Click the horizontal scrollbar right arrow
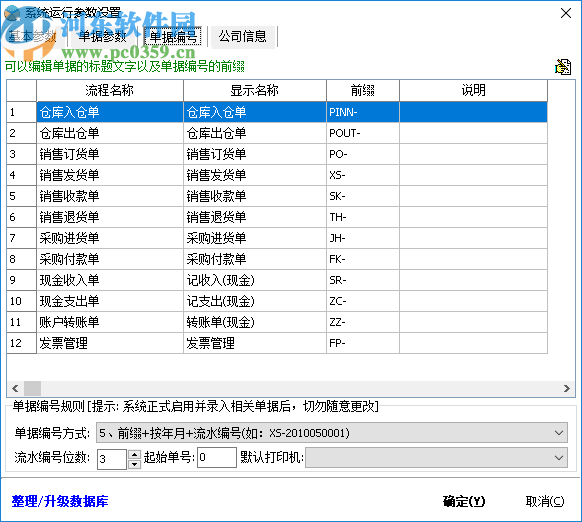This screenshot has height=522, width=582. 566,389
